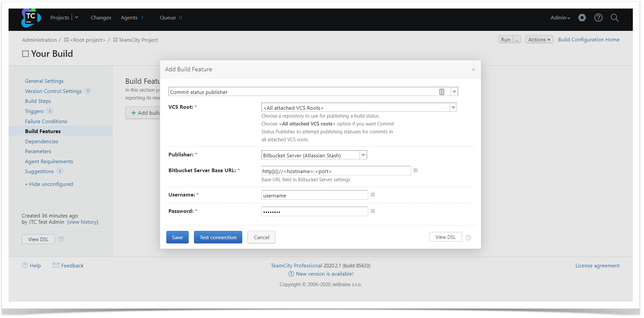Image resolution: width=644 pixels, height=318 pixels.
Task: Focus the Bitbucket Server Base URL field
Action: click(336, 171)
